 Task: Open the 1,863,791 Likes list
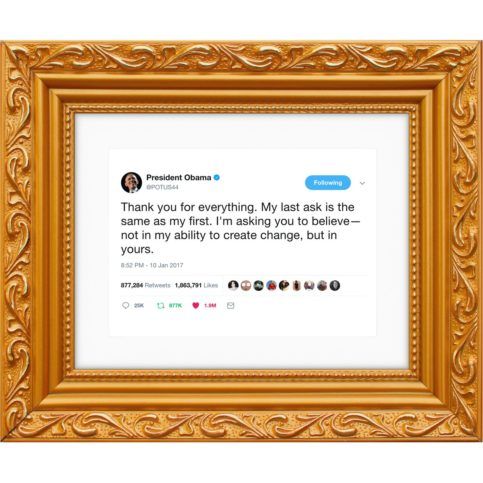196,285
